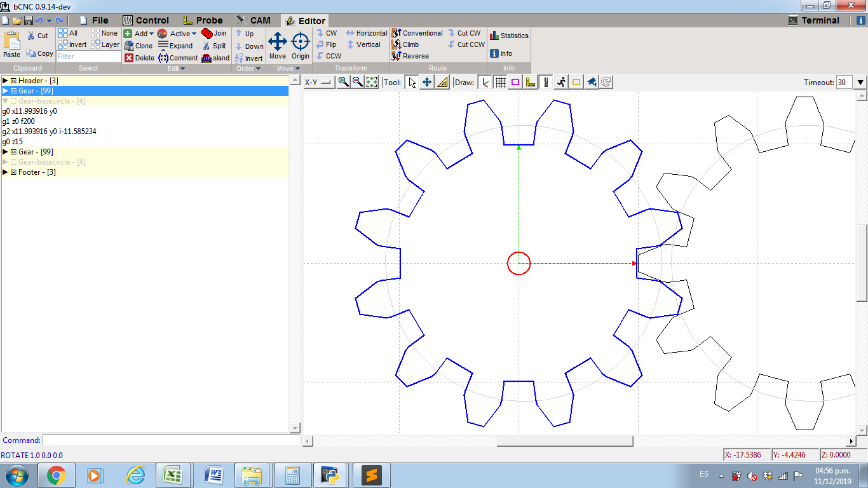Rotate selection CCW
Image resolution: width=868 pixels, height=488 pixels.
329,56
